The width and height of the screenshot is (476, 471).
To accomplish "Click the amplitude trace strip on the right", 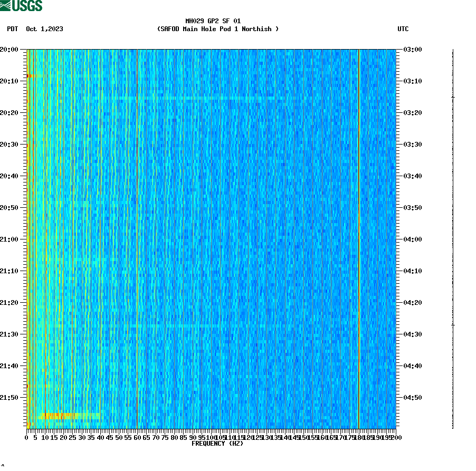I will click(x=451, y=237).
